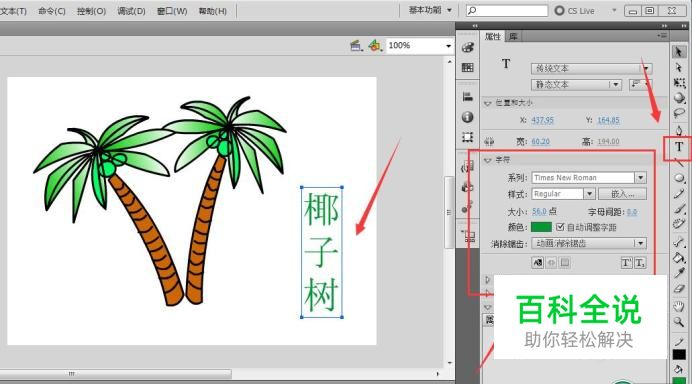Select the 3D Rotation tool
Image resolution: width=692 pixels, height=384 pixels.
coord(679,98)
